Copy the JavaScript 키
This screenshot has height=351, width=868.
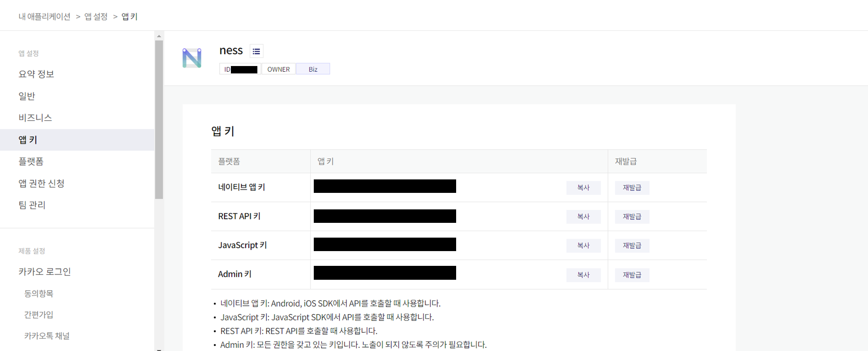(583, 245)
